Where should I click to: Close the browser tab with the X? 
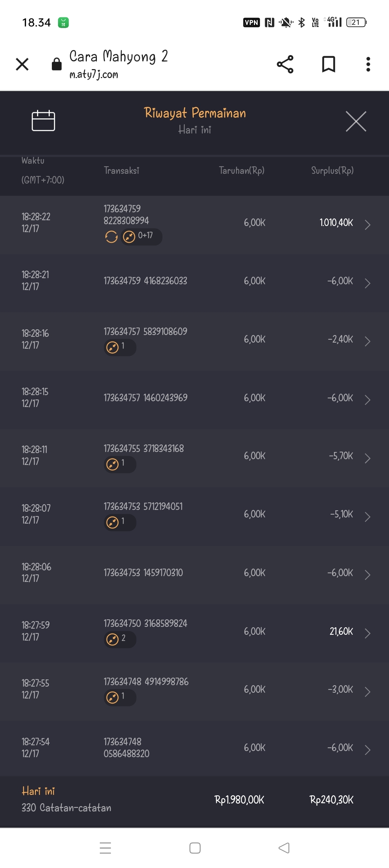22,64
